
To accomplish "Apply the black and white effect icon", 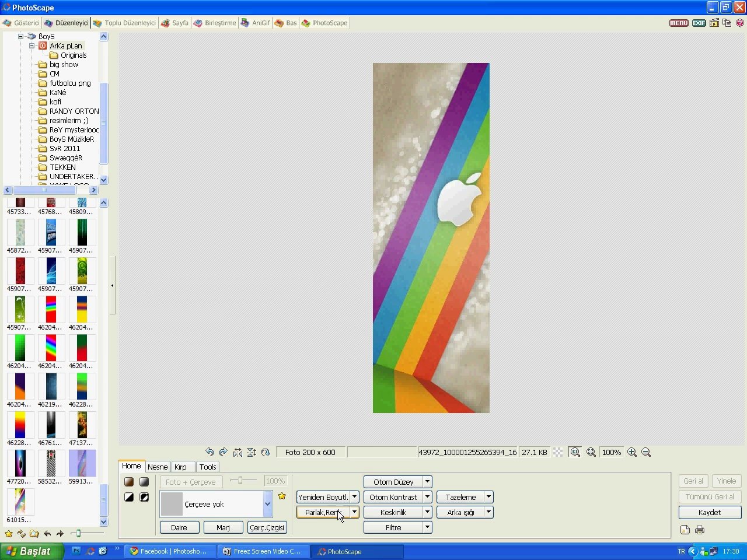I will tap(129, 497).
